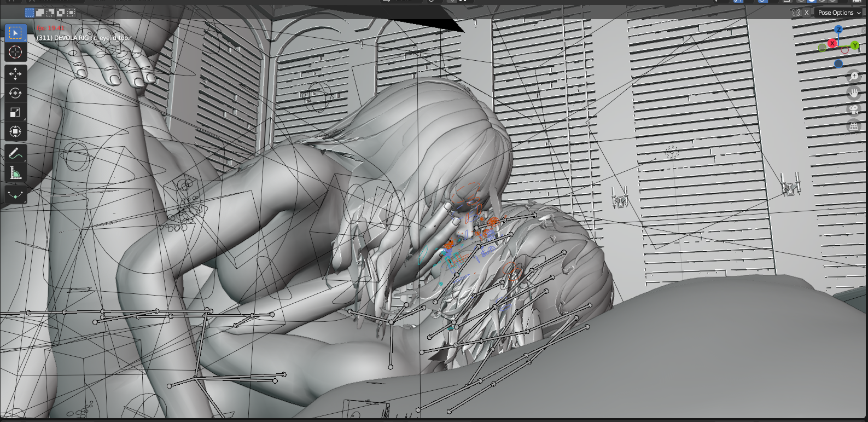Click the zoom magnifier viewport button
The width and height of the screenshot is (868, 422).
coord(853,77)
